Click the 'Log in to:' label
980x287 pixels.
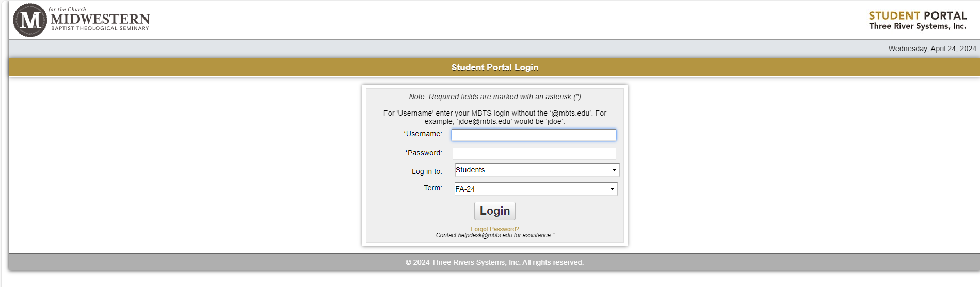426,171
